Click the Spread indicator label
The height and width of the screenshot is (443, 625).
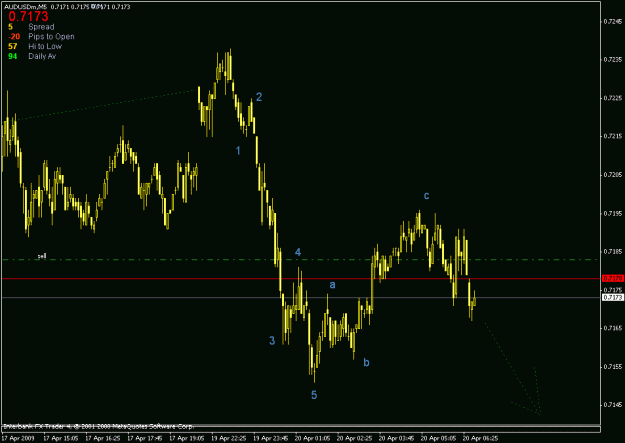41,27
